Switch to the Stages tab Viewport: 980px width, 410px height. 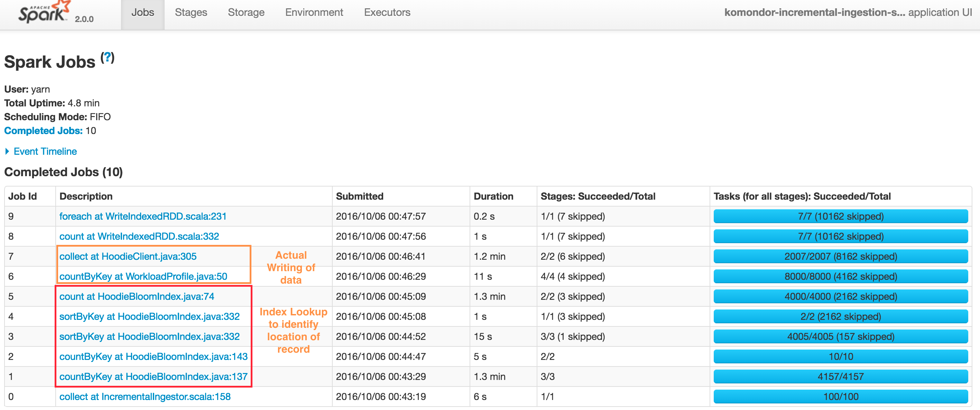[191, 12]
